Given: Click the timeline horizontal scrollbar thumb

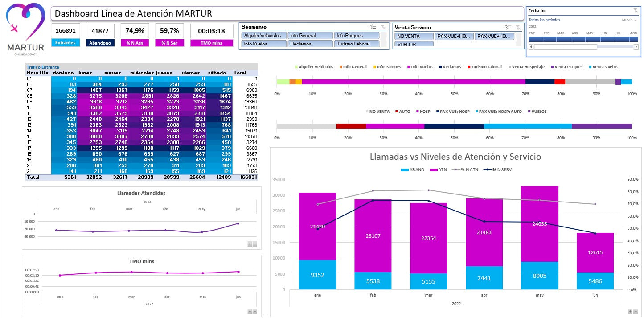Looking at the screenshot, I should point(565,46).
